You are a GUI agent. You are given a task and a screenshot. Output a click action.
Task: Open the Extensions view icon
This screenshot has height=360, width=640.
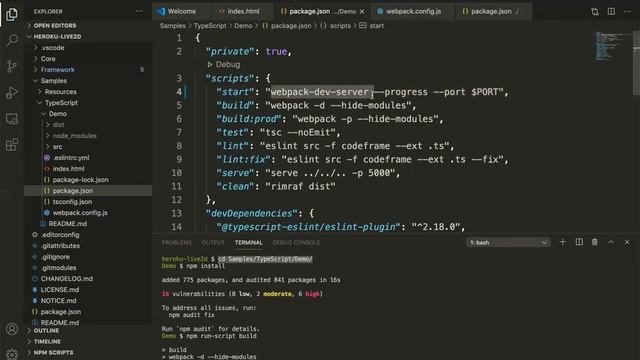12,144
